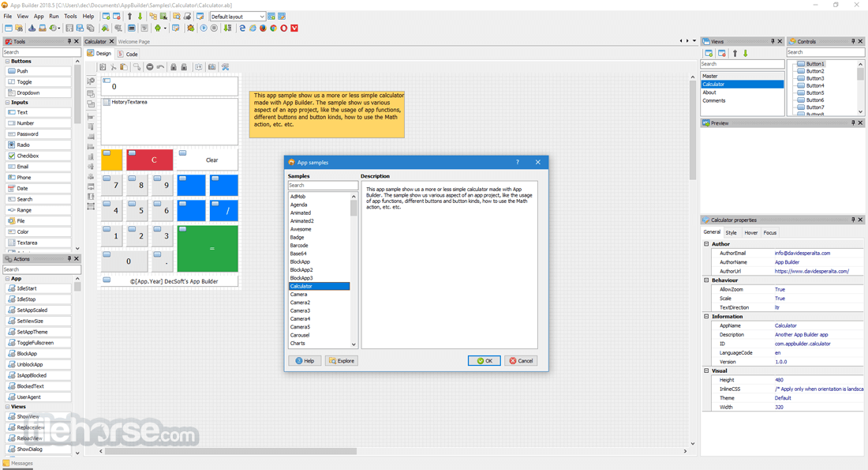Click Help button in App samples dialog
This screenshot has height=470, width=868.
click(x=305, y=361)
